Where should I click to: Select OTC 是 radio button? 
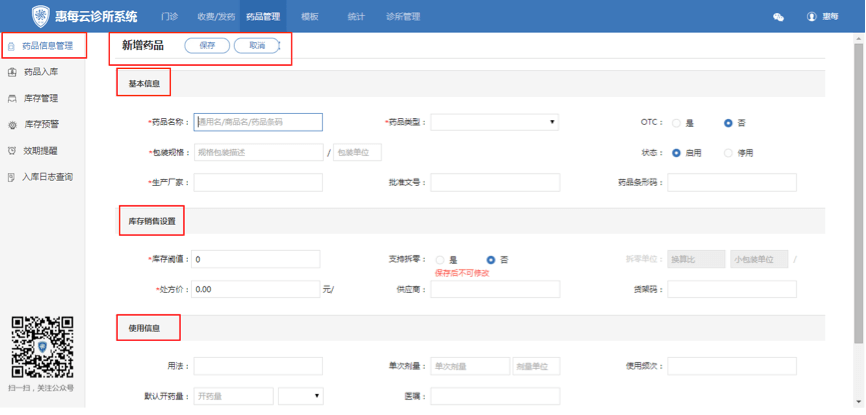pos(676,123)
